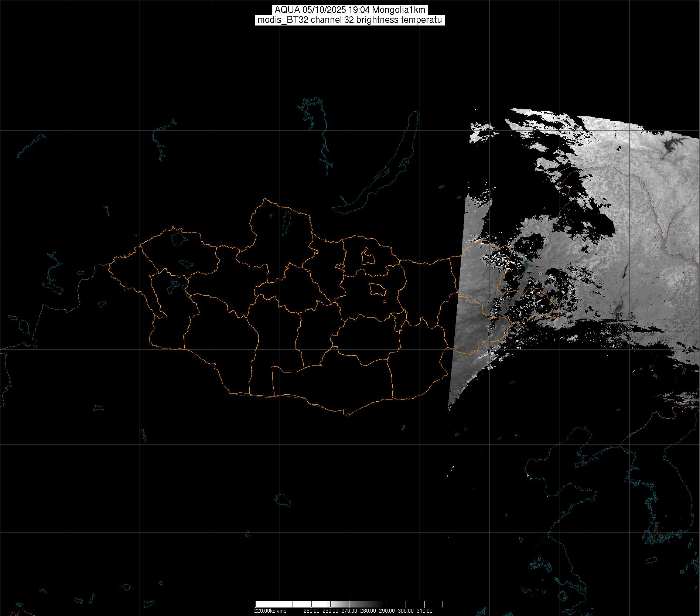
Task: Pick the 300.00 colorbar tick label
Action: pyautogui.click(x=406, y=611)
